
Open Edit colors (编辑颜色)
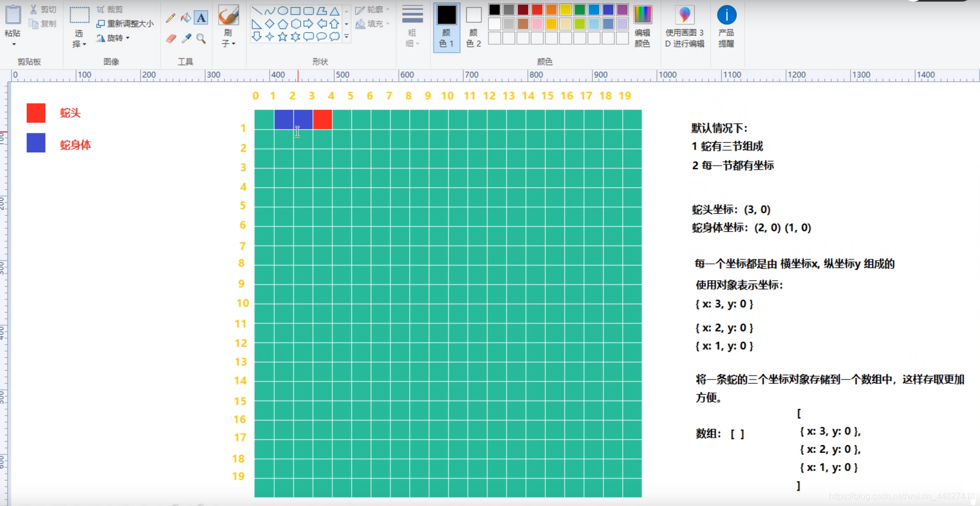click(x=642, y=26)
